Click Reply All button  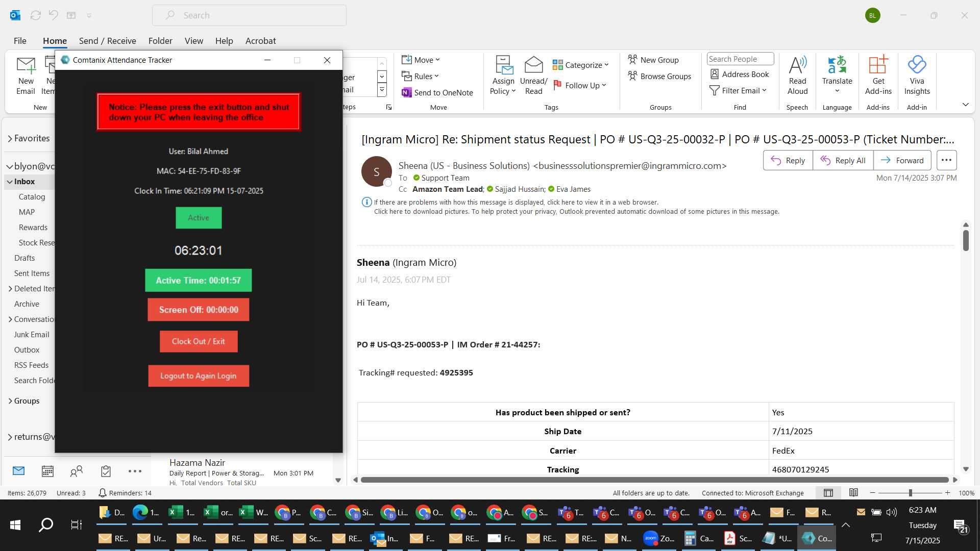pos(843,160)
